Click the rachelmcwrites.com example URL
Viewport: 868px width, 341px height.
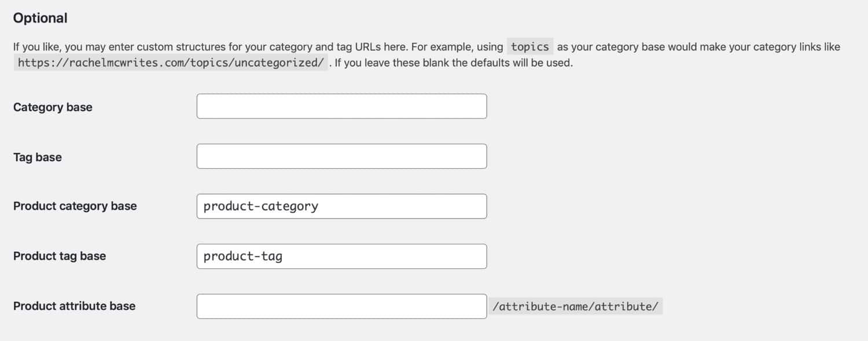[170, 62]
